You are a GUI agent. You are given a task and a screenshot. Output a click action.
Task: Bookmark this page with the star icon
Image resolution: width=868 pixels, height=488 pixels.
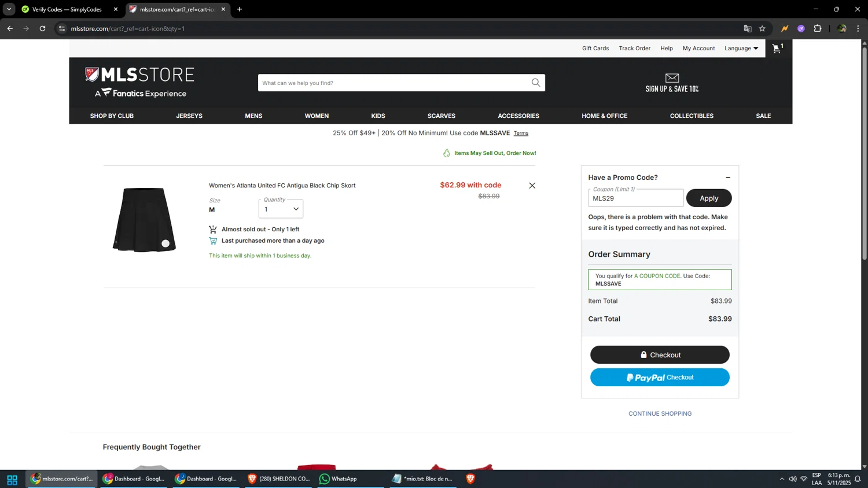point(762,28)
